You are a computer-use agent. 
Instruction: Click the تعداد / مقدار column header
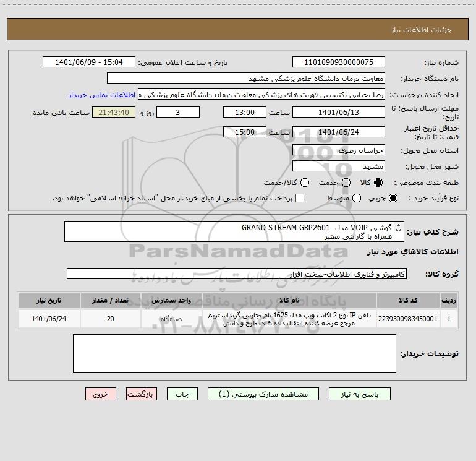pyautogui.click(x=110, y=300)
